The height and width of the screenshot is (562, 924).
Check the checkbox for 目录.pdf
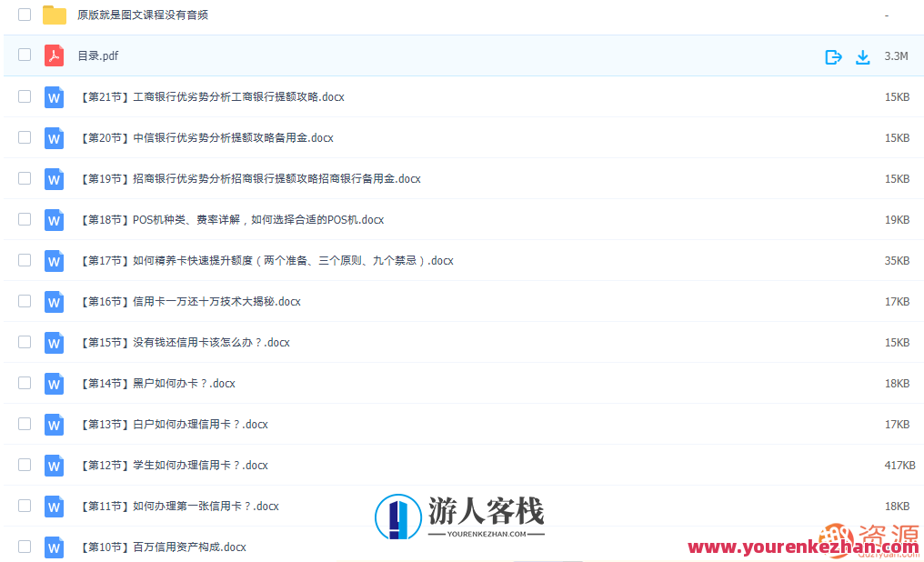click(x=24, y=55)
